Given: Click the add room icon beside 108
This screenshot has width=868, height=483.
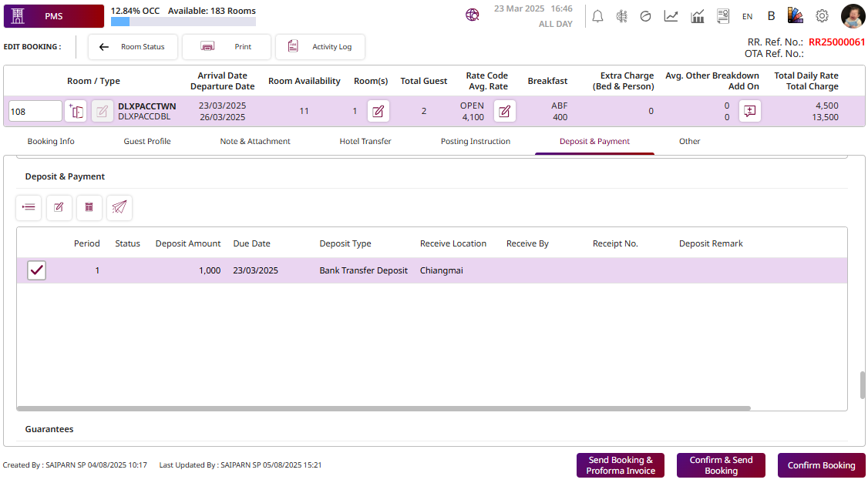Looking at the screenshot, I should [x=76, y=111].
